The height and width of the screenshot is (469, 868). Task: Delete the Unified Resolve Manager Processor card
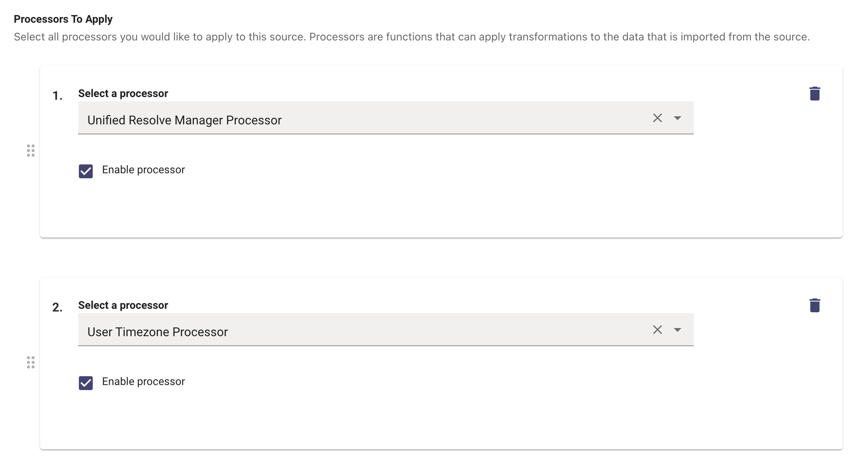pyautogui.click(x=815, y=94)
